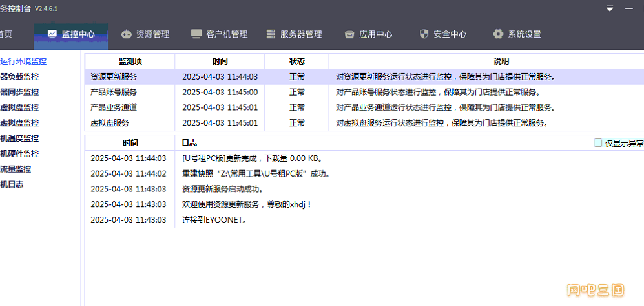This screenshot has width=644, height=306.
Task: Select the 同步监控 sidebar item
Action: pos(20,92)
